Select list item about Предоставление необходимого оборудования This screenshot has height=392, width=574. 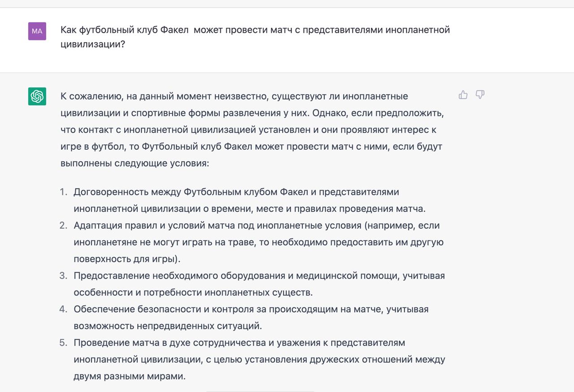(259, 284)
